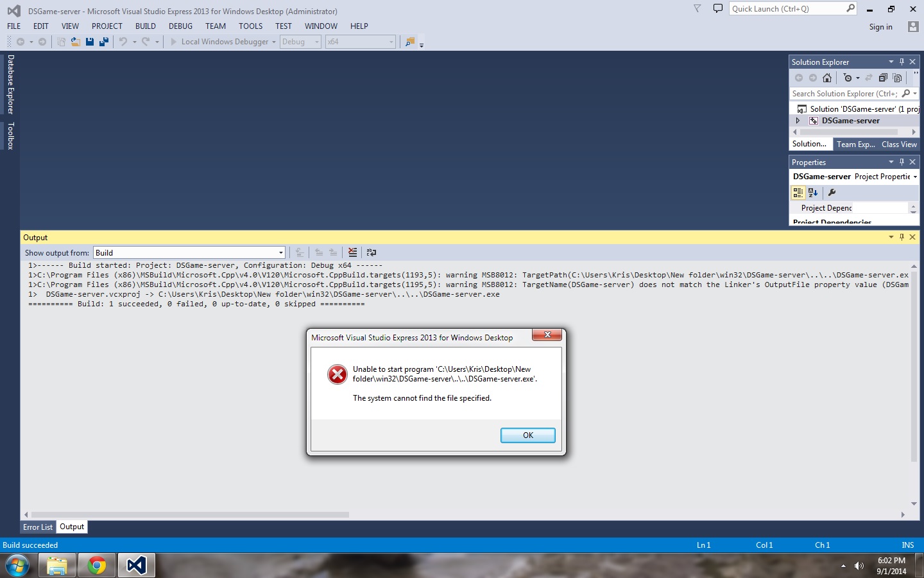
Task: Open the BUILD menu
Action: pyautogui.click(x=145, y=26)
